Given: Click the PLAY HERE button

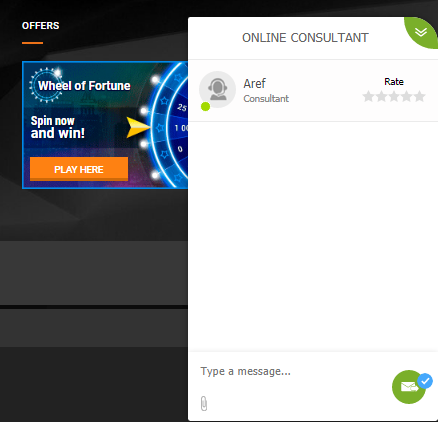Looking at the screenshot, I should (x=79, y=169).
